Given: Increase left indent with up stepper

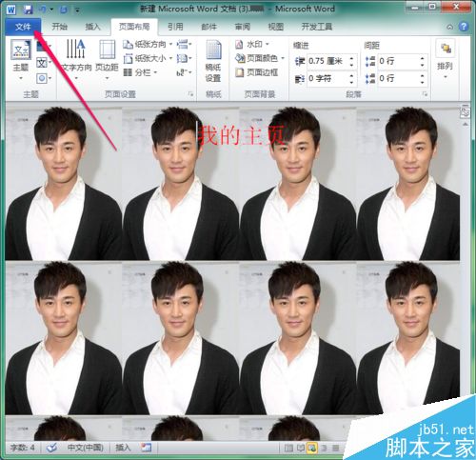Looking at the screenshot, I should [351, 58].
